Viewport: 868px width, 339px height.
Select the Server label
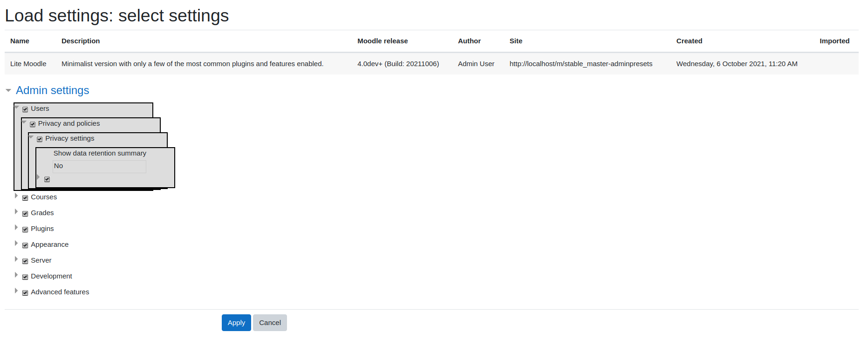(41, 260)
